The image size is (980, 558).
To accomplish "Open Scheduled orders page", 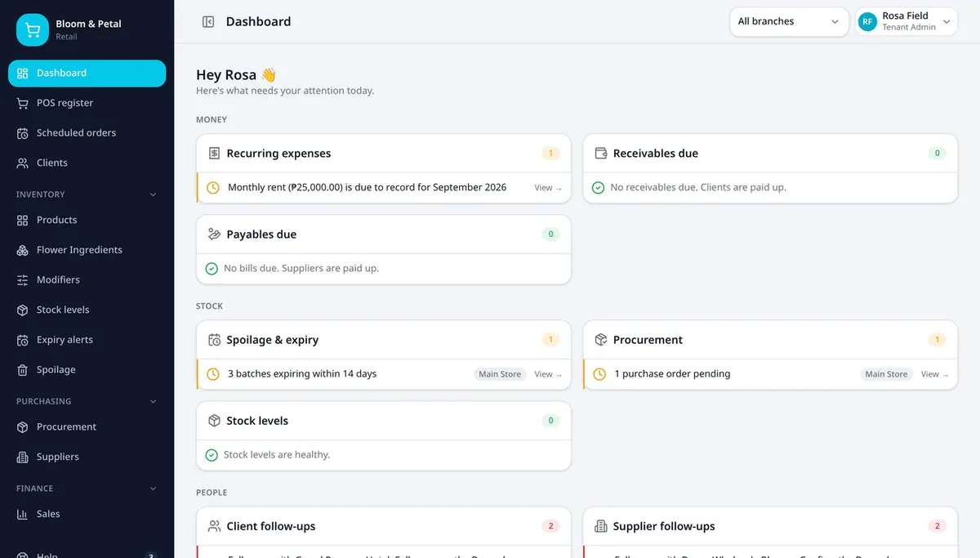I will pos(87,133).
